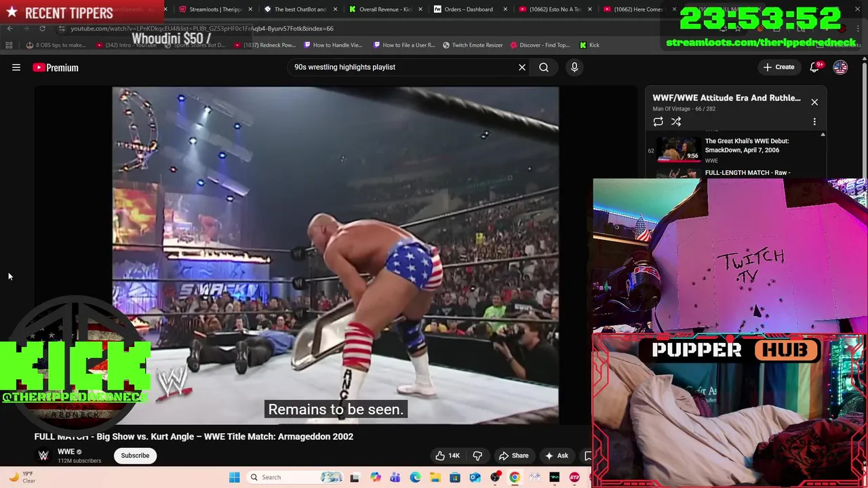Click Man Of Vintage playlist author
868x488 pixels.
point(672,108)
